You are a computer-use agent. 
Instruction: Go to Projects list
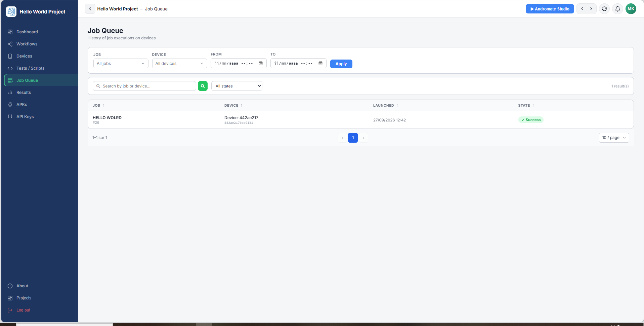point(40,298)
